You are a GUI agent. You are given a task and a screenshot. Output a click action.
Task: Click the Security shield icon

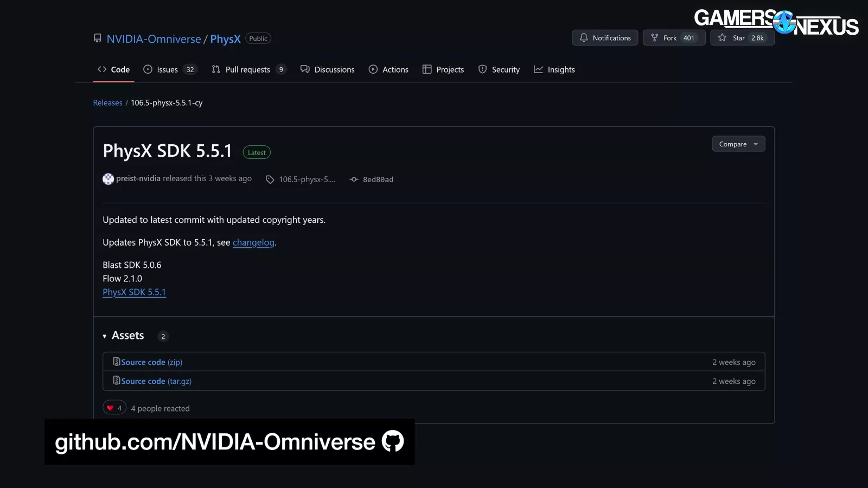[482, 69]
